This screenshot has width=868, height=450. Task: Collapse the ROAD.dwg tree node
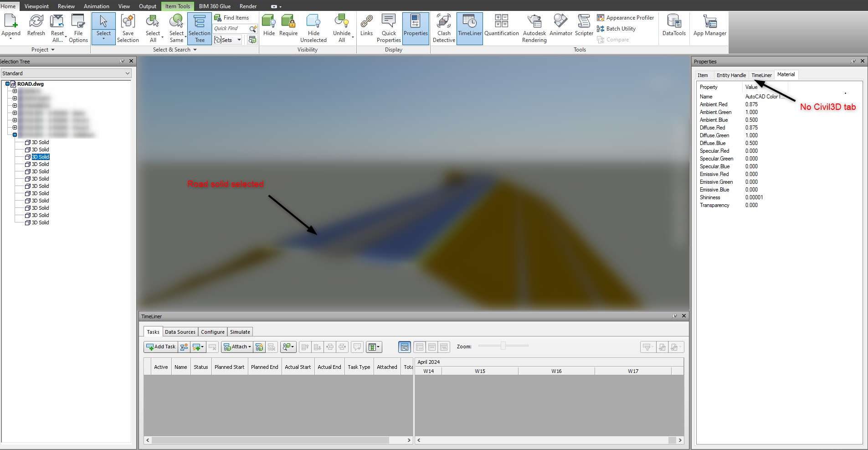pos(7,83)
